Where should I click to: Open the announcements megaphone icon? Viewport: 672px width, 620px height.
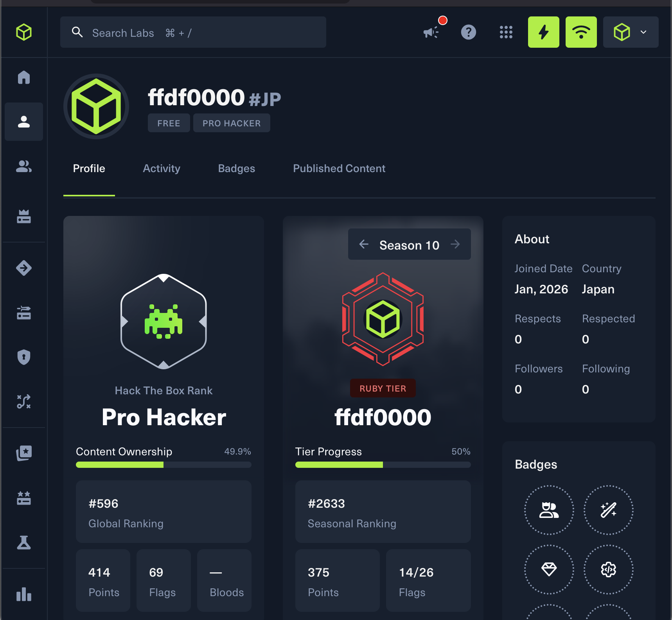point(431,32)
